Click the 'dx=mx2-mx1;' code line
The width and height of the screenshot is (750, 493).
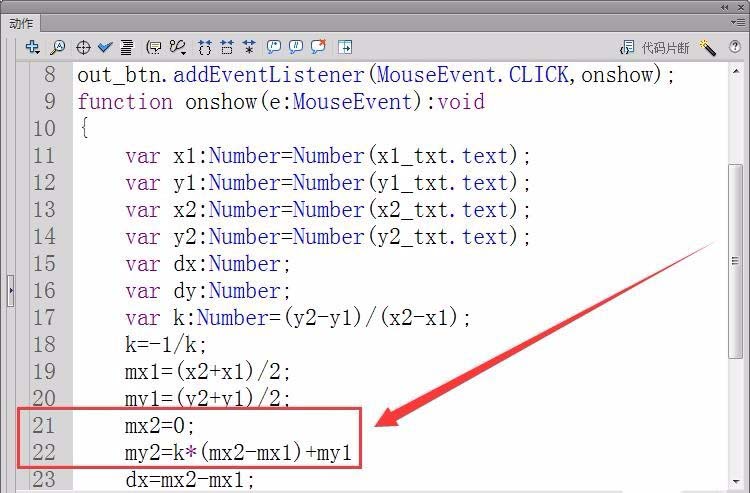(189, 480)
